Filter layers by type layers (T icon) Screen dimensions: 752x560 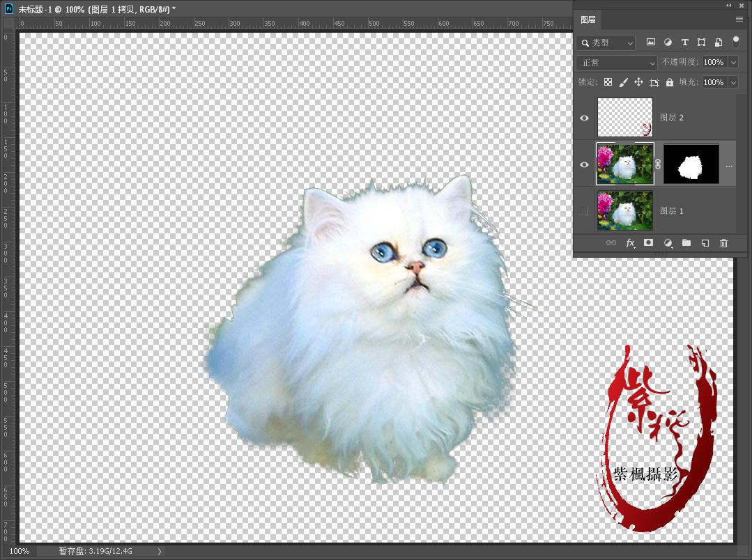pos(684,42)
